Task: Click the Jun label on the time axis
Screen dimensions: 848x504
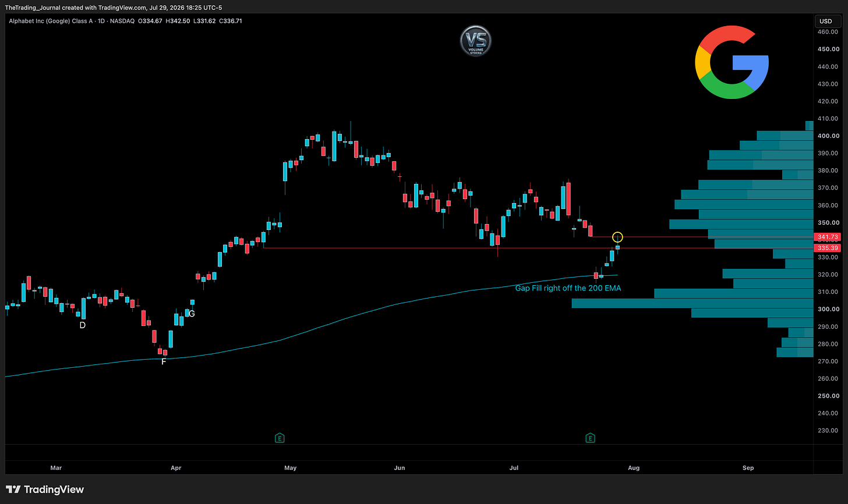Action: point(400,467)
